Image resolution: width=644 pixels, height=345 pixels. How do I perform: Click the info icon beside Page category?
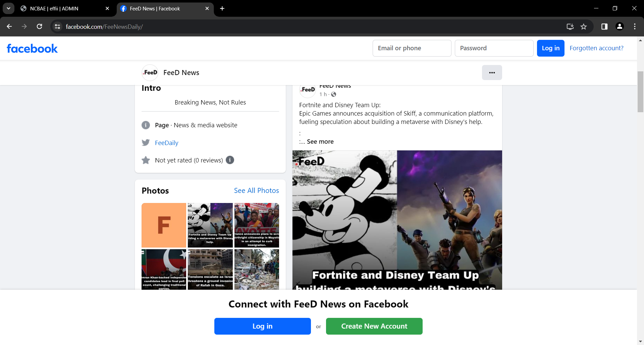(146, 125)
